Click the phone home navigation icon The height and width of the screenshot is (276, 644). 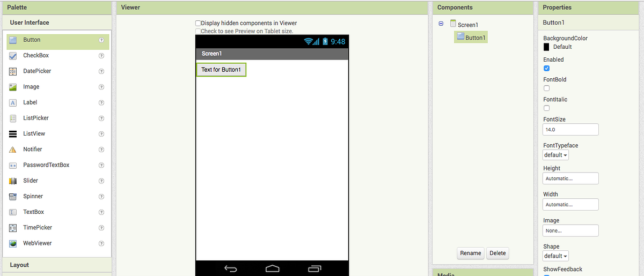point(273,268)
